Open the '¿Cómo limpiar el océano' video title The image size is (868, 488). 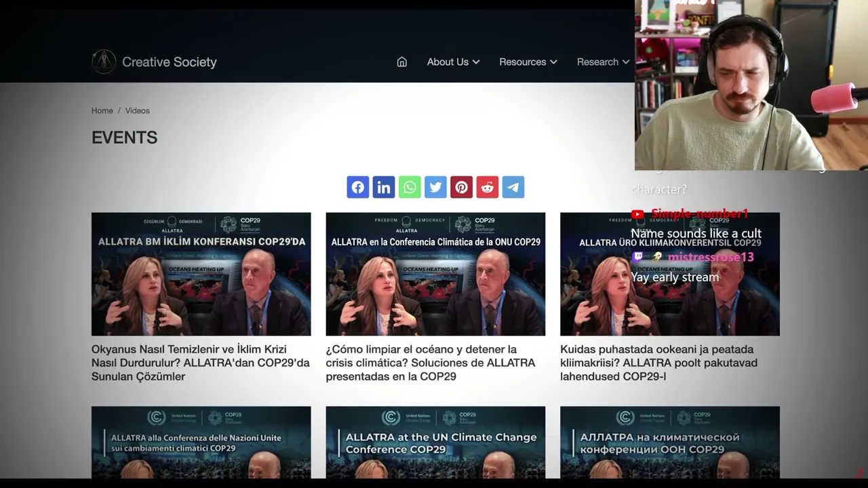click(x=431, y=363)
